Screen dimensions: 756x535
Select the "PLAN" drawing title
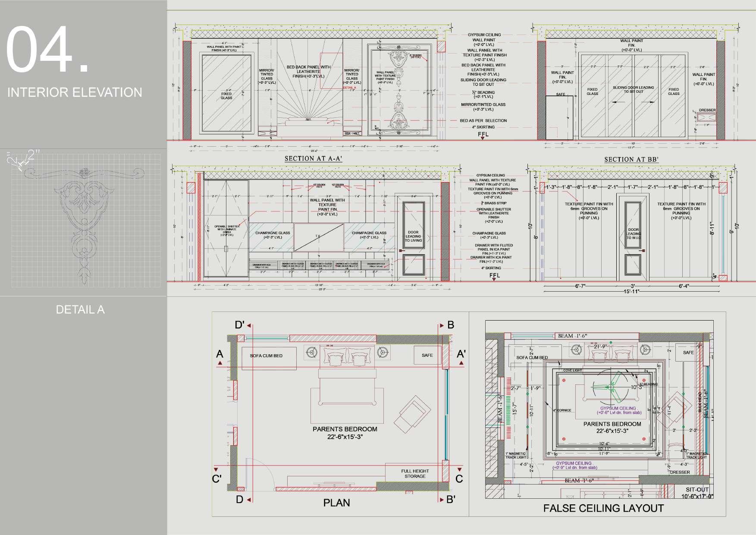click(336, 503)
